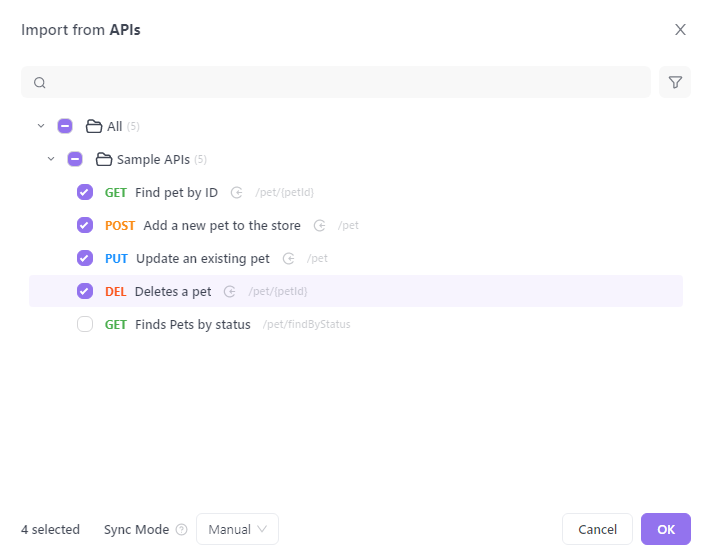The width and height of the screenshot is (706, 550).
Task: Confirm import with OK button
Action: pos(665,529)
